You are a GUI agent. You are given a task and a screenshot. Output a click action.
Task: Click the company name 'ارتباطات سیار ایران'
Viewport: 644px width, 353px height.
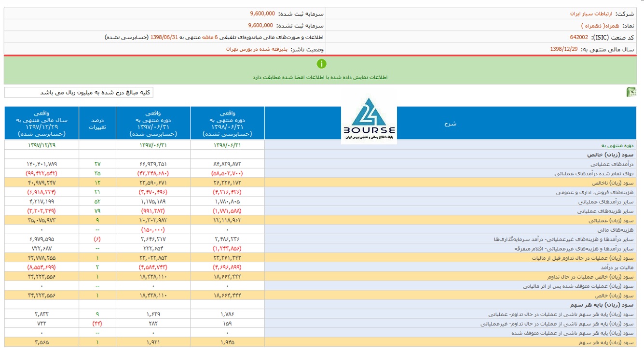[x=590, y=14]
